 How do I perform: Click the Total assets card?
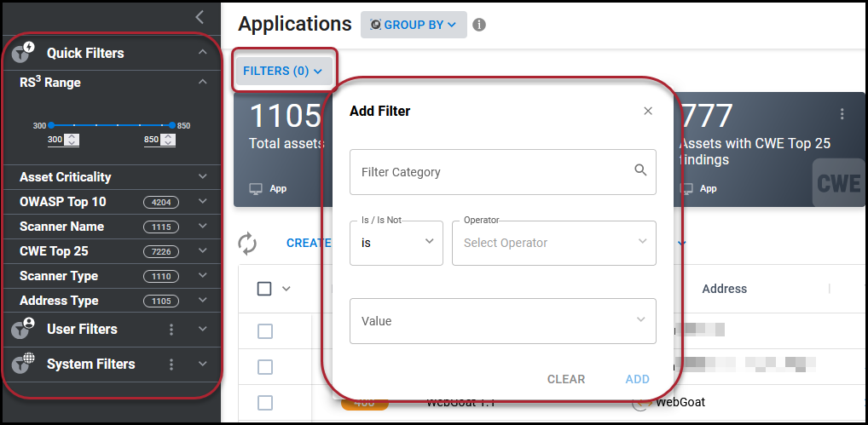282,150
